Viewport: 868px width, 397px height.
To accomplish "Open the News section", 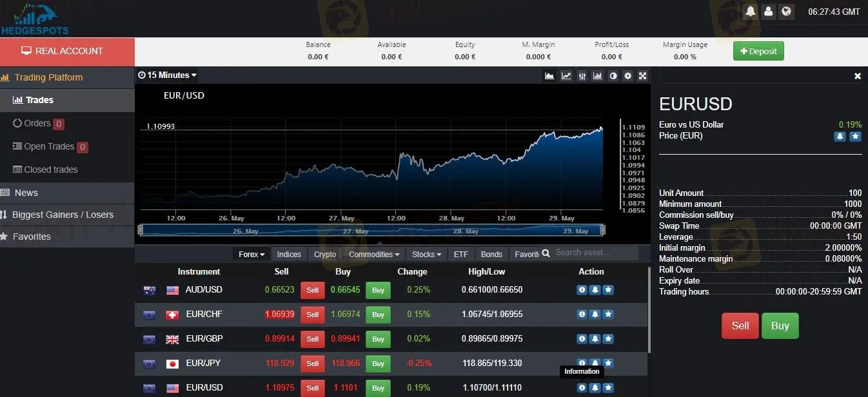I will [67, 193].
